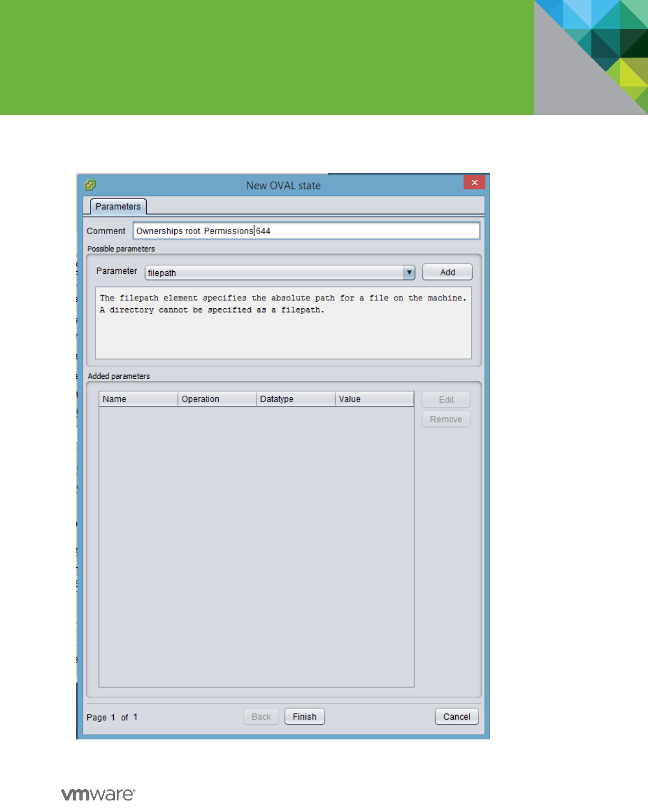648x812 pixels.
Task: Click the filepath description text area
Action: pos(283,323)
